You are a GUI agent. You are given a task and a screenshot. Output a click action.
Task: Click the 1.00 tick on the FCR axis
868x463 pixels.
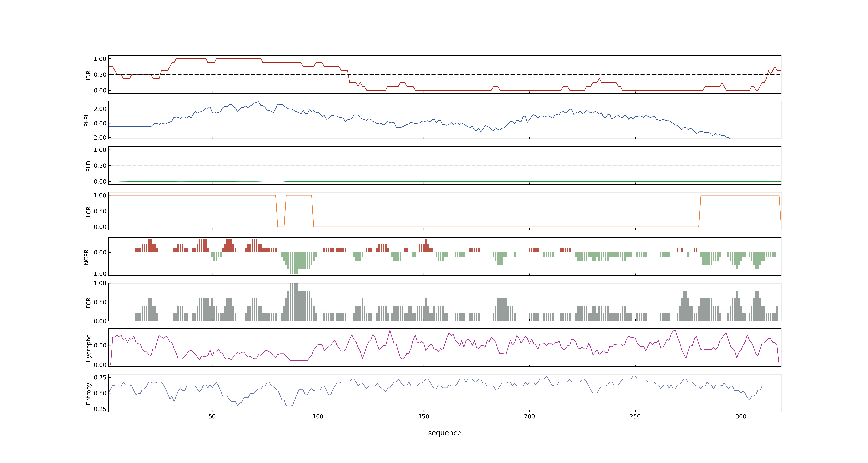click(x=100, y=283)
